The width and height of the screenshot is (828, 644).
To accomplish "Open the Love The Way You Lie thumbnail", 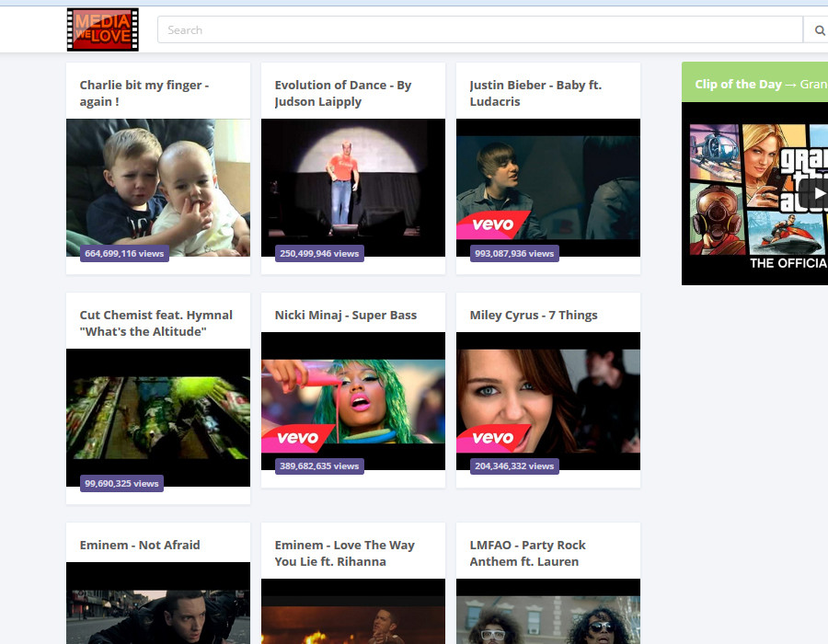I will tap(352, 611).
